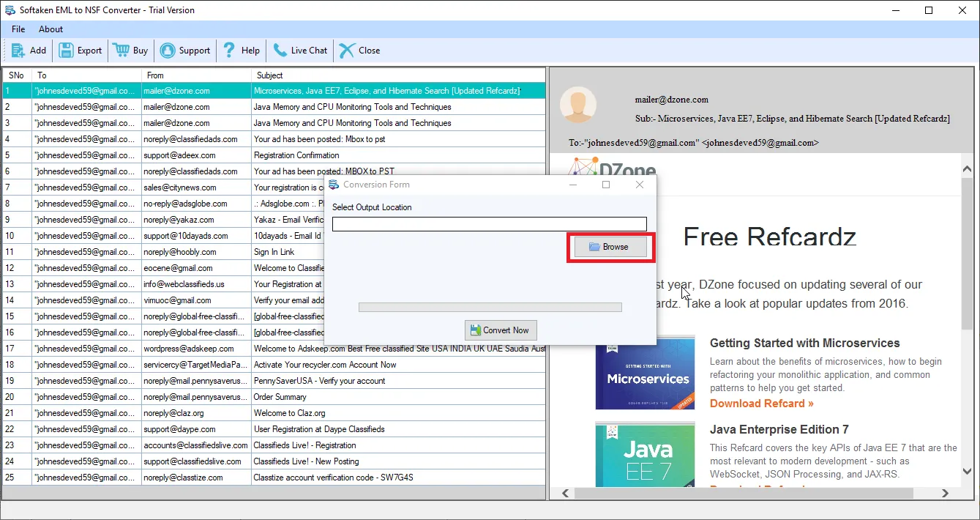Screen dimensions: 980x520
Task: Click the Add toolbar icon
Action: (29, 51)
